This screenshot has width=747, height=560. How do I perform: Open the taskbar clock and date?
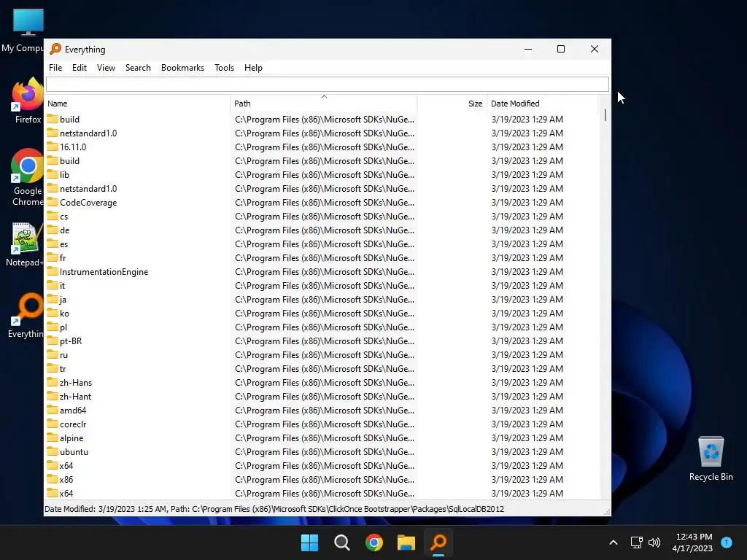[x=693, y=542]
